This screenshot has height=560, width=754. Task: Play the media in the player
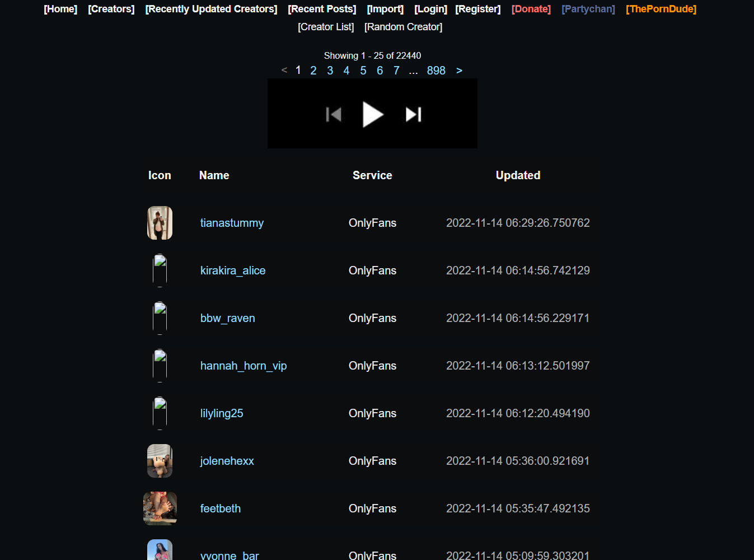[x=373, y=114]
